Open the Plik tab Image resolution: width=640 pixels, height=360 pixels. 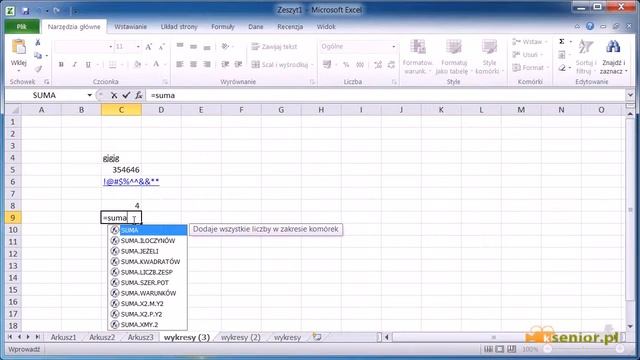[22, 27]
